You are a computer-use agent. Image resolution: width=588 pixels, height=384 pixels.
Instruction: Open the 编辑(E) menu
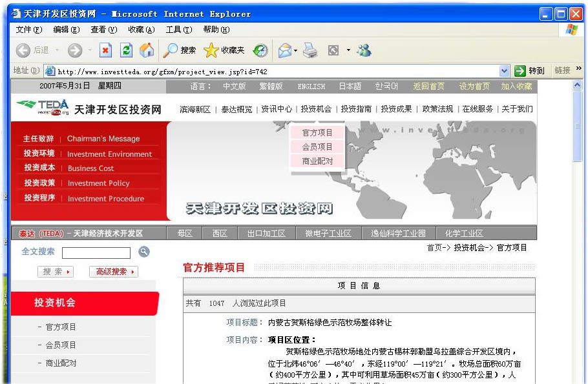point(67,30)
